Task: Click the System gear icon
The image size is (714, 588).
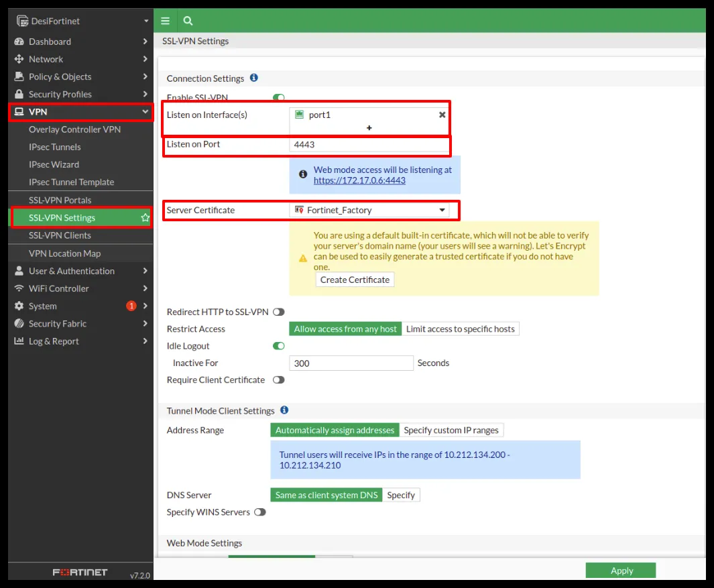Action: [x=19, y=306]
